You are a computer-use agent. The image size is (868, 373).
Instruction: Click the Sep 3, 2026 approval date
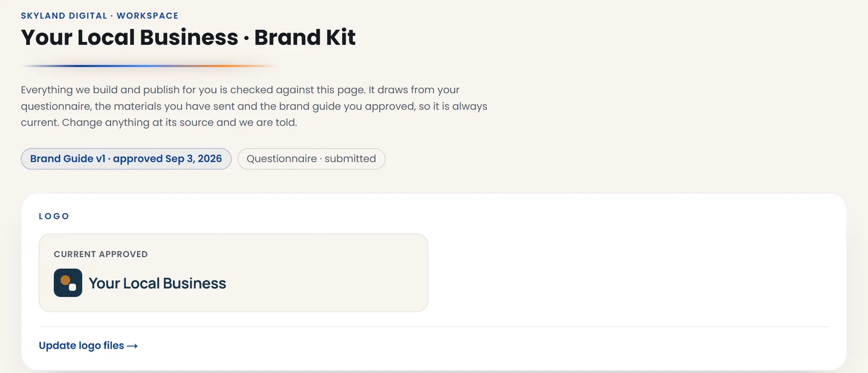pos(194,159)
